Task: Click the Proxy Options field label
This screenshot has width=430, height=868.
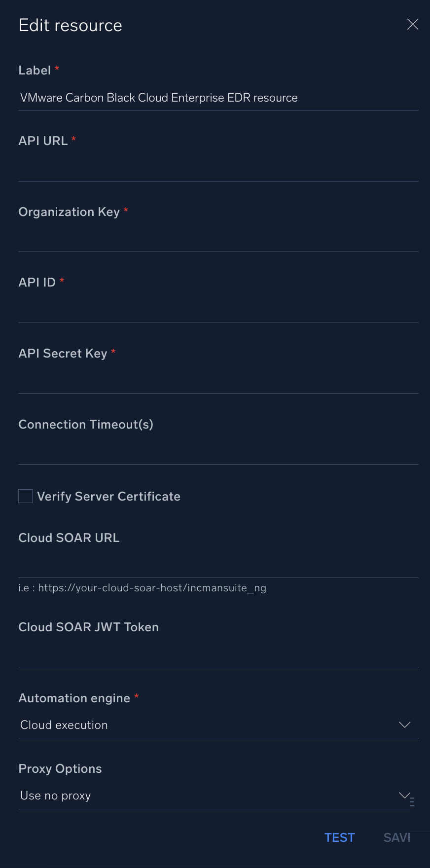Action: click(60, 768)
